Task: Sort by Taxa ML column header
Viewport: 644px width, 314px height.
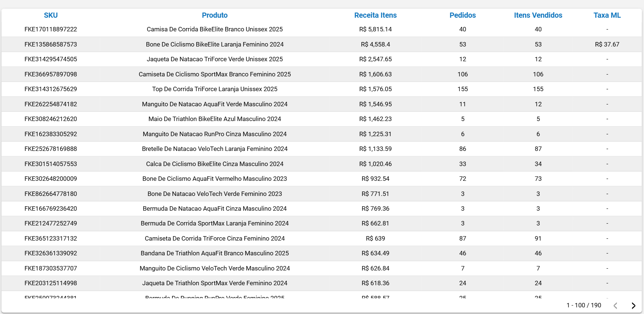Action: pos(607,15)
